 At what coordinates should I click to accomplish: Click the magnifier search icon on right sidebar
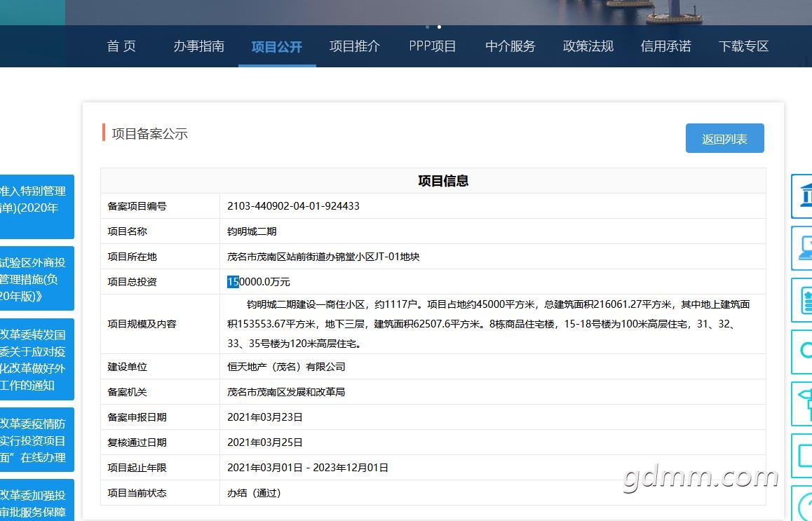pyautogui.click(x=801, y=352)
